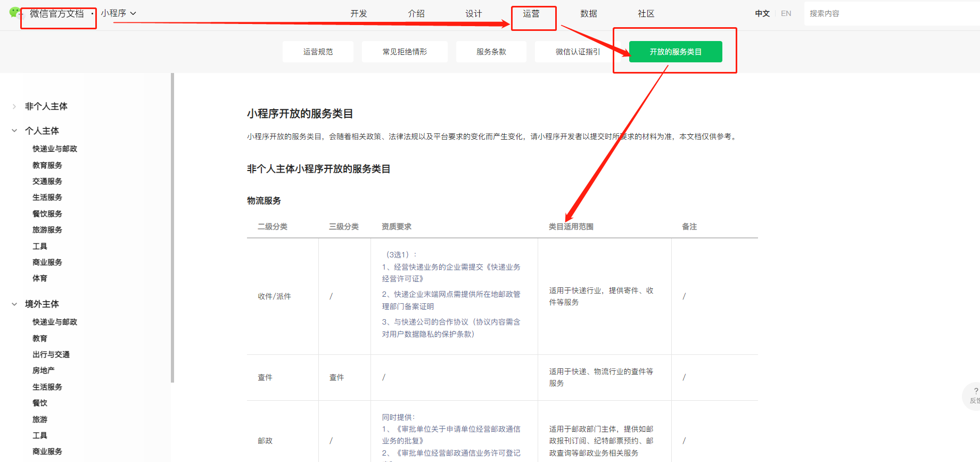Collapse the 个人主体 sidebar section

click(14, 131)
